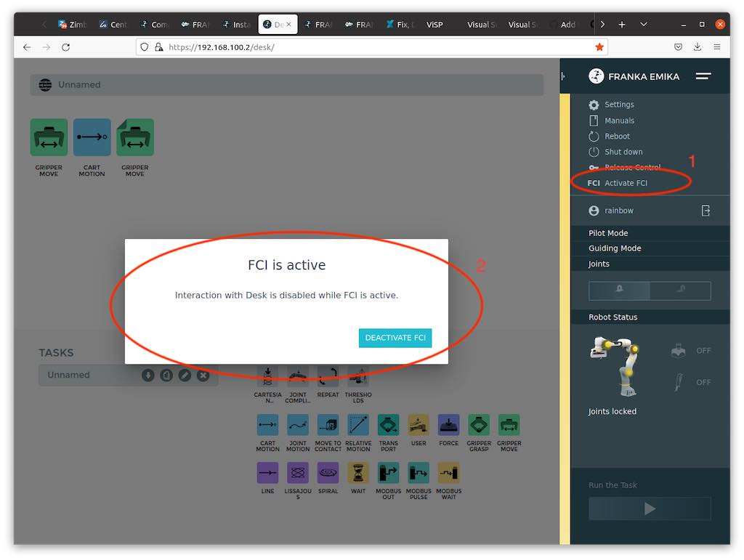Click the DEACTIVATE FCI button
The image size is (744, 560).
point(395,338)
